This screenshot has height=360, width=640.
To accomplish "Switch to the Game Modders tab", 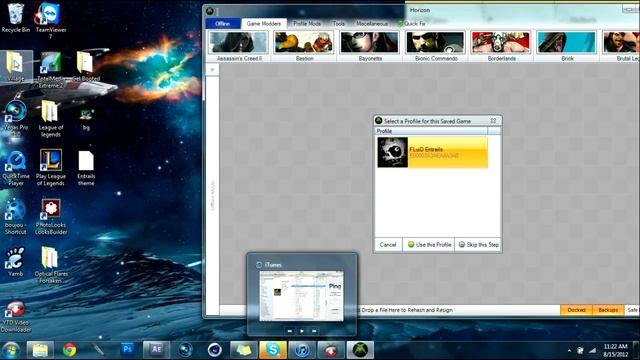I will 264,24.
